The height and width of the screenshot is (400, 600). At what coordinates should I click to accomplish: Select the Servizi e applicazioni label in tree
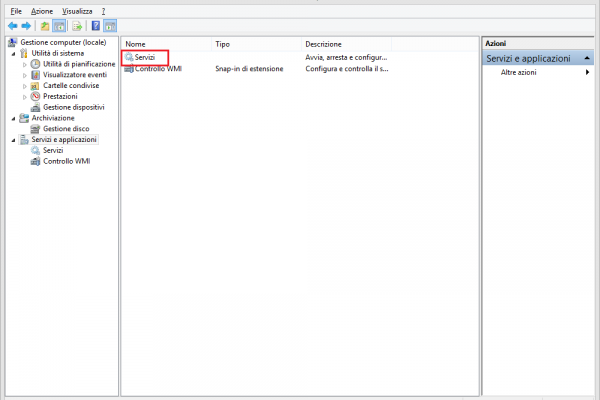coord(64,139)
